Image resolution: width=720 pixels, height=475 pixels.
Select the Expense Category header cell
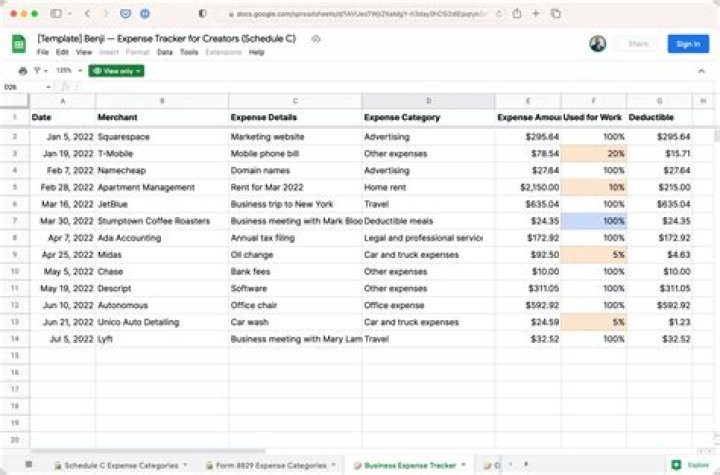coord(427,117)
